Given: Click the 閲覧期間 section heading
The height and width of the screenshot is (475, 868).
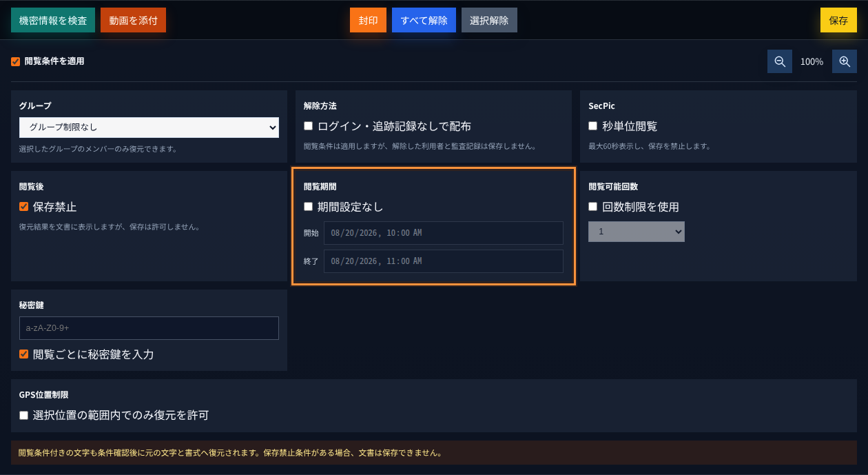Looking at the screenshot, I should [320, 187].
